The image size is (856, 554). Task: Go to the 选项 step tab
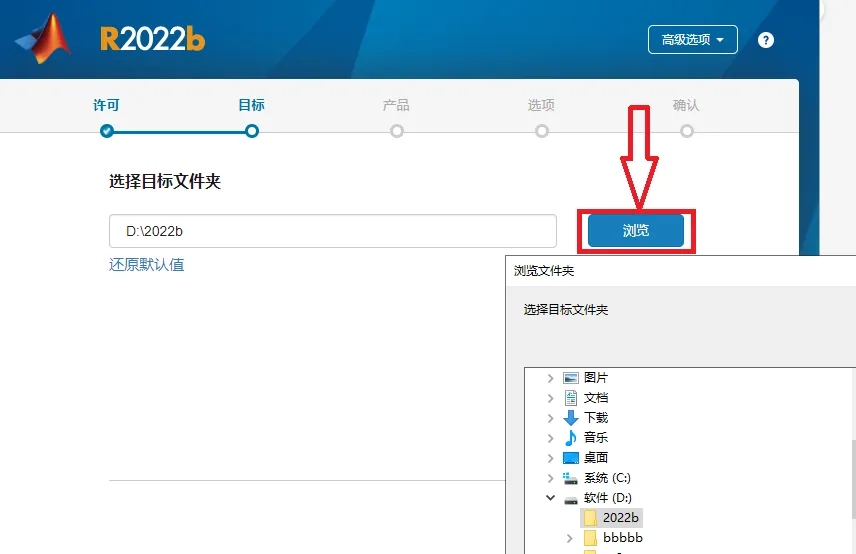pos(541,105)
